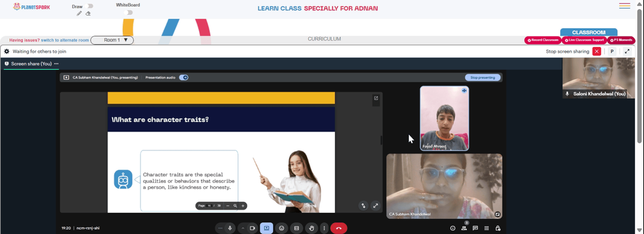Expand classroom video to fullscreen
Screen dimensions: 644x234
(627, 51)
